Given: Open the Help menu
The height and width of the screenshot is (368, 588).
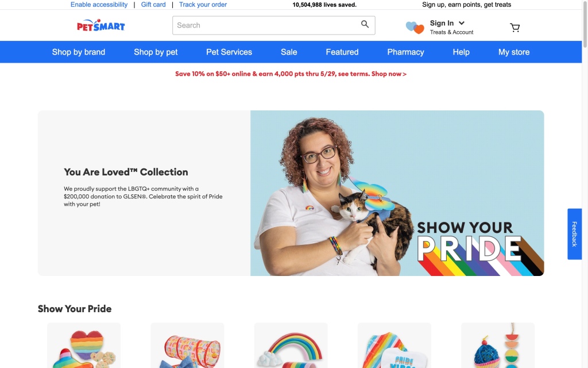Looking at the screenshot, I should (461, 52).
